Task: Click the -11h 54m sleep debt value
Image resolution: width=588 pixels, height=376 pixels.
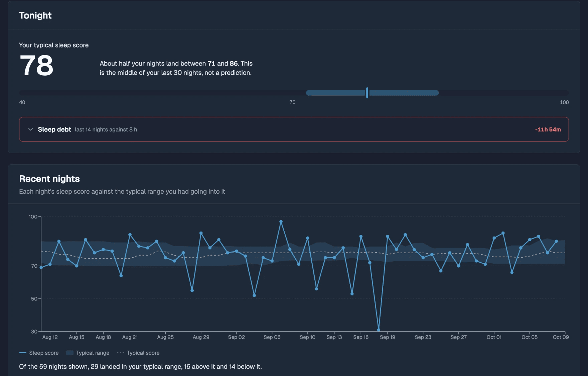Action: [548, 129]
